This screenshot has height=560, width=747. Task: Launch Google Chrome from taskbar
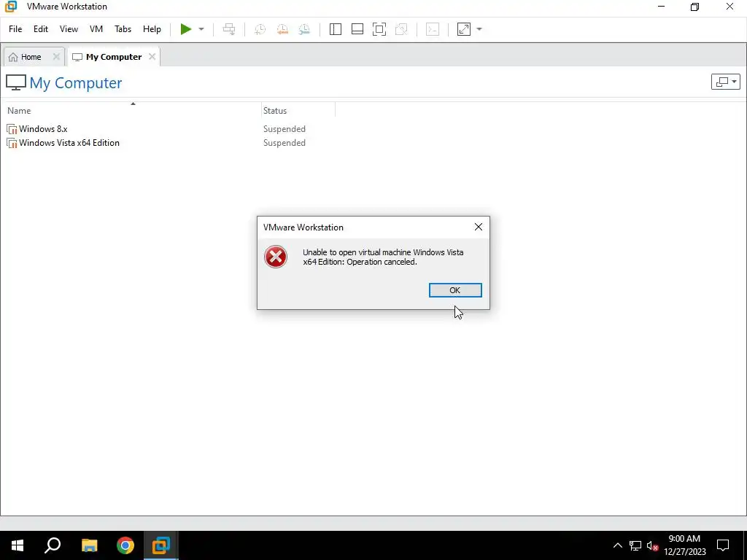pyautogui.click(x=125, y=545)
